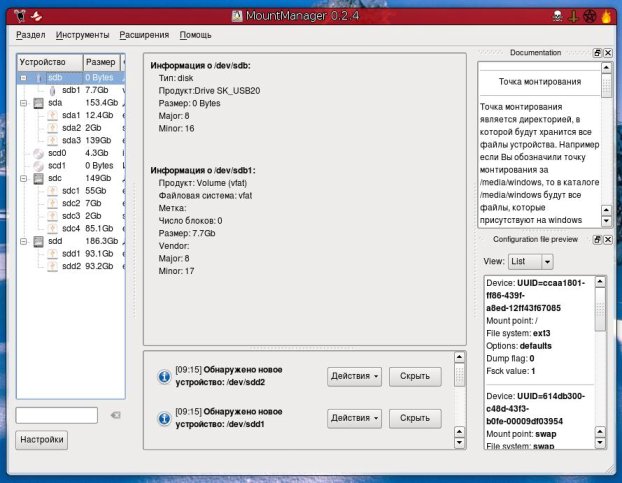Select the sda1 12.4Gb tree row

coord(71,115)
